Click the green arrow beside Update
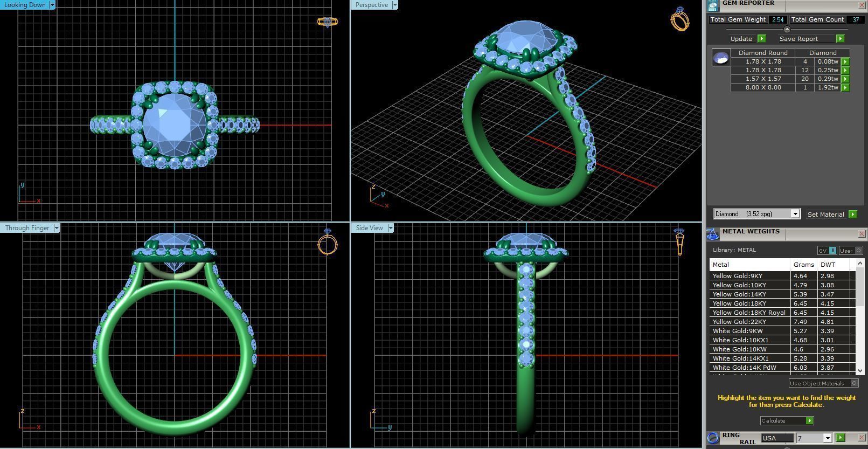This screenshot has width=868, height=449. [x=761, y=38]
